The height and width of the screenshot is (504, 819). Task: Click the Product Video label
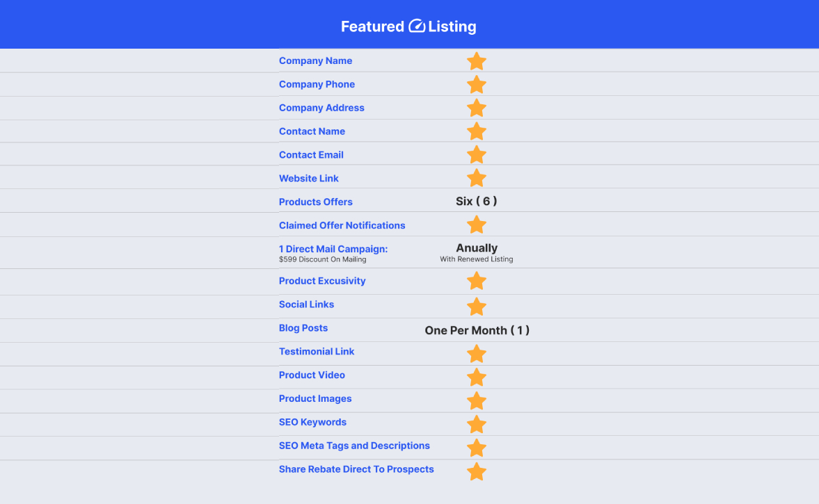point(312,375)
